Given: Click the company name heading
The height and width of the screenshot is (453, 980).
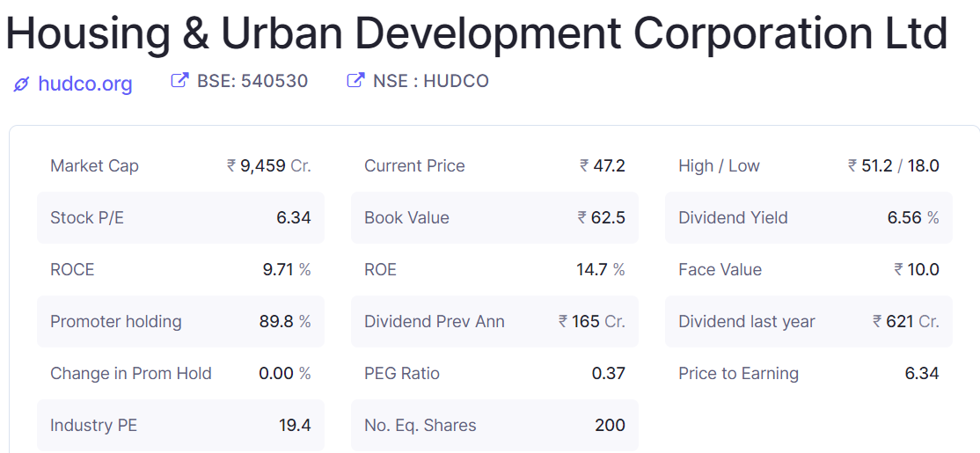Looking at the screenshot, I should 476,33.
